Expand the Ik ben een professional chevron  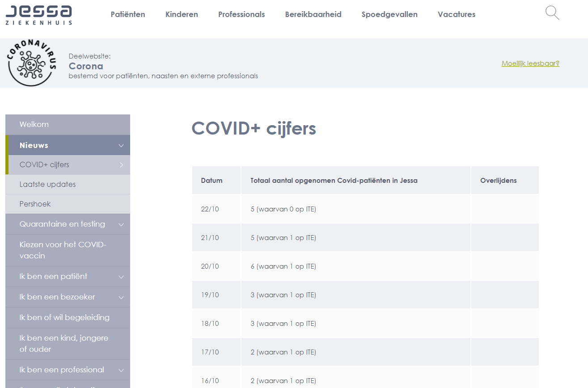click(x=121, y=370)
